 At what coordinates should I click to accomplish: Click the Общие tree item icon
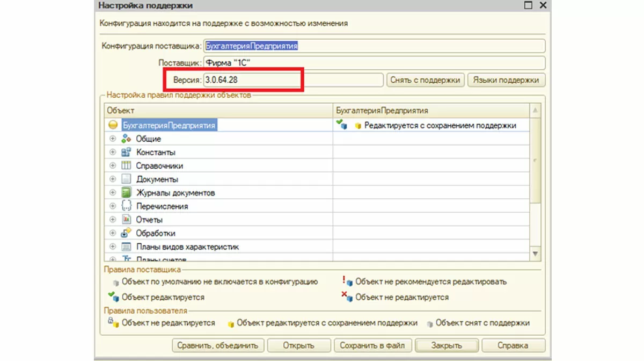[x=126, y=139]
